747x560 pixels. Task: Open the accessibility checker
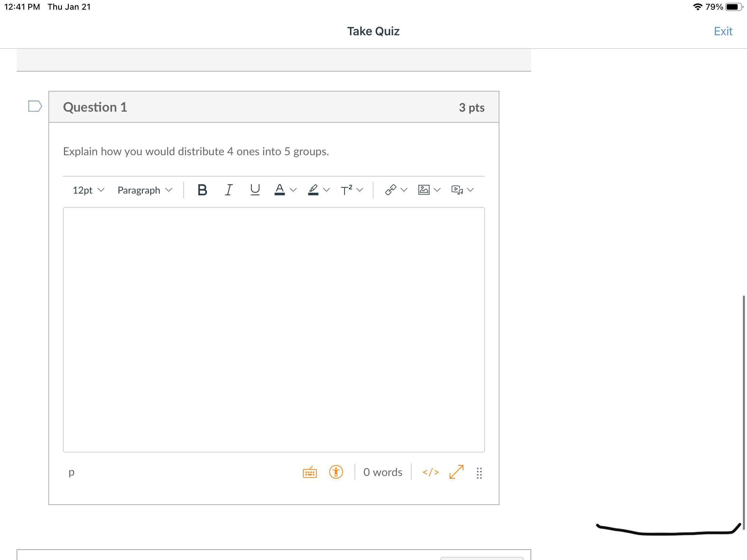pos(336,472)
